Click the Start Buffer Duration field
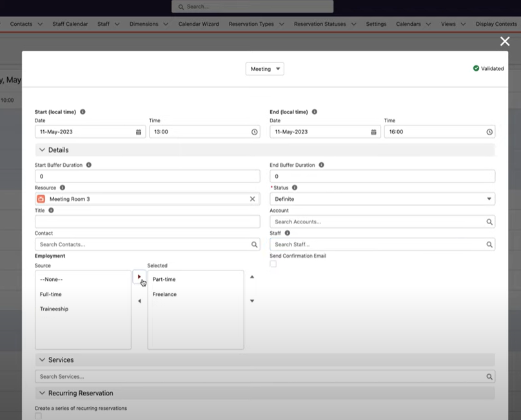The width and height of the screenshot is (521, 420). click(x=148, y=177)
